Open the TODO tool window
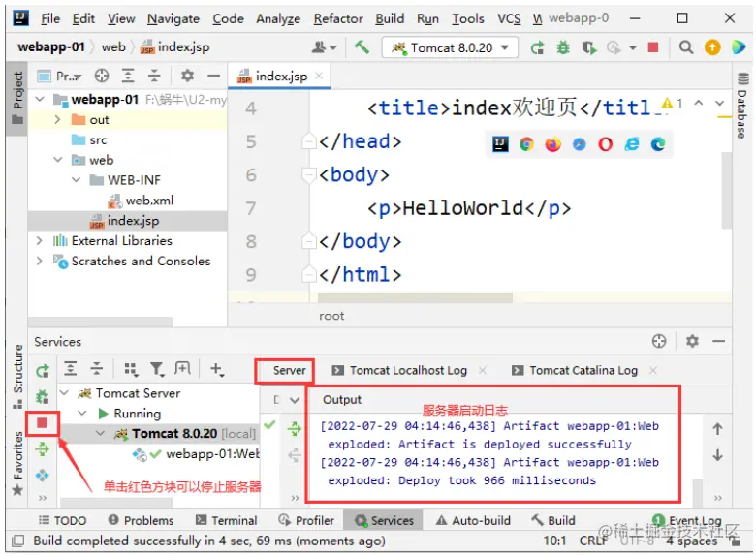 62,520
